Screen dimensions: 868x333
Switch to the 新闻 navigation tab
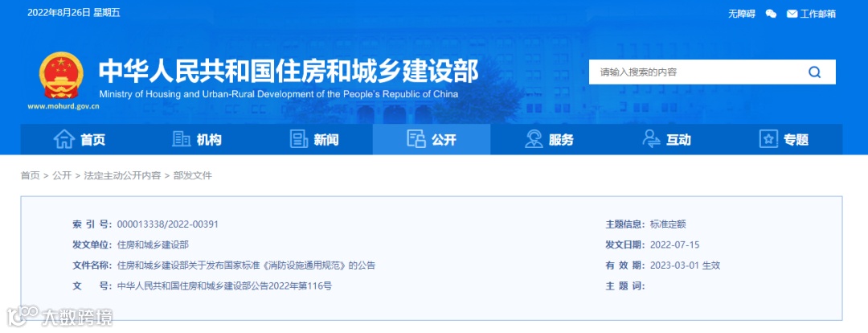[x=314, y=139]
